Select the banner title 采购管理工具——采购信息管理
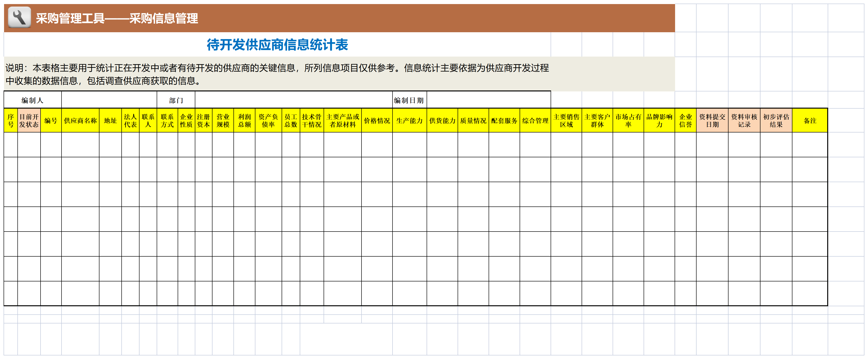The width and height of the screenshot is (868, 359). (117, 18)
